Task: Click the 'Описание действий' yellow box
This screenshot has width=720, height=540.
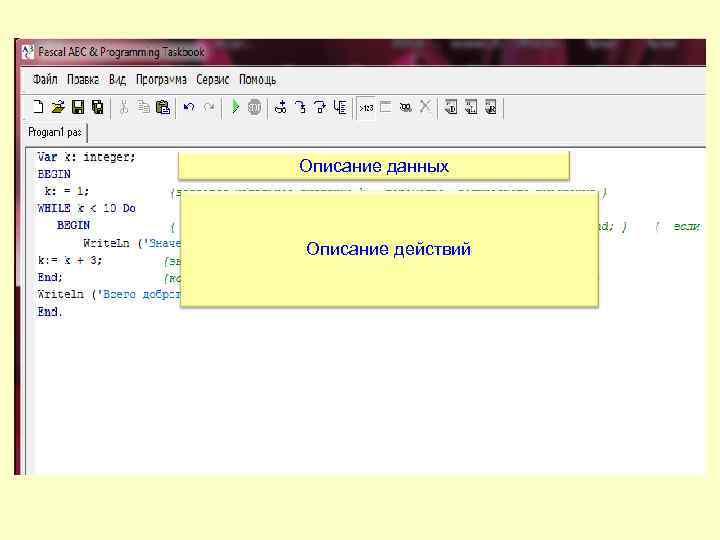Action: tap(389, 249)
